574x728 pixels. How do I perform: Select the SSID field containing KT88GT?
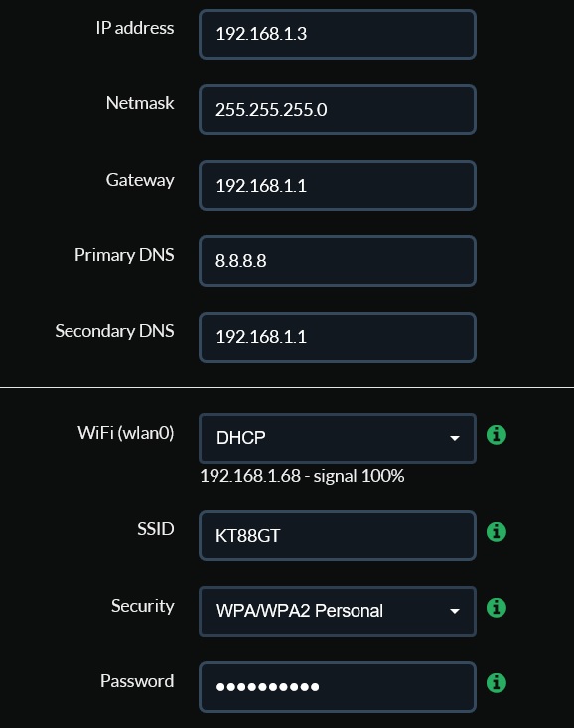coord(338,535)
